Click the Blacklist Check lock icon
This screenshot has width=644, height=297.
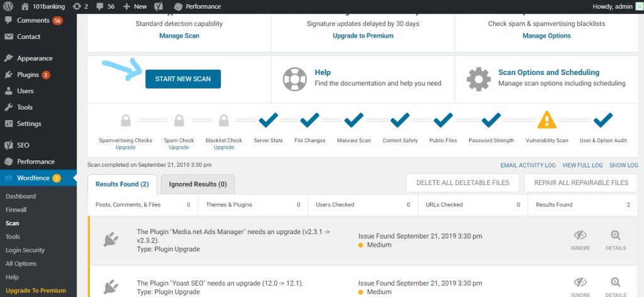223,120
